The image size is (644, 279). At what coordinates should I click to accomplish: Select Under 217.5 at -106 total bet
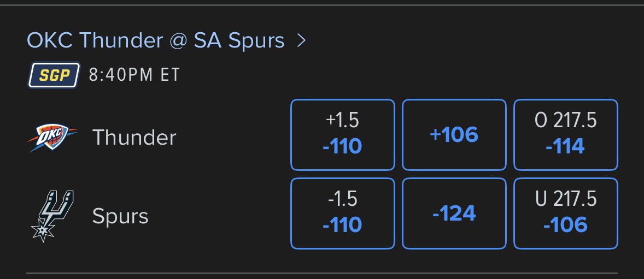tap(566, 213)
